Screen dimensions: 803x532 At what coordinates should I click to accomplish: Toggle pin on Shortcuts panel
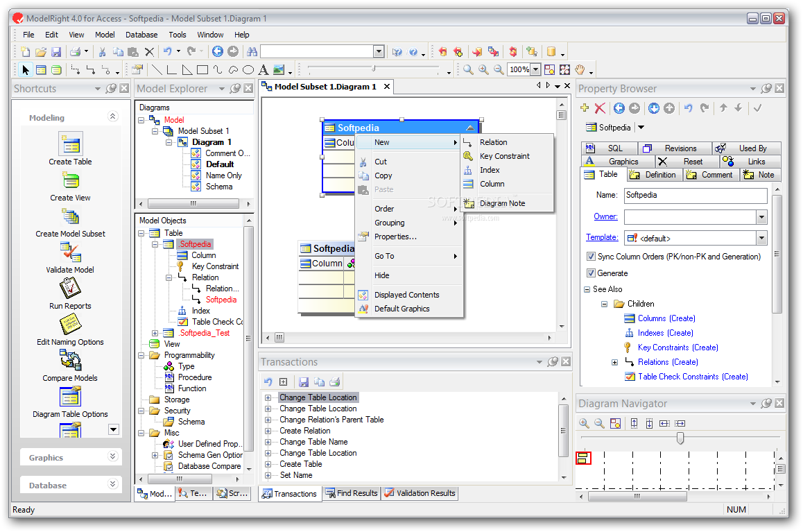[x=111, y=89]
